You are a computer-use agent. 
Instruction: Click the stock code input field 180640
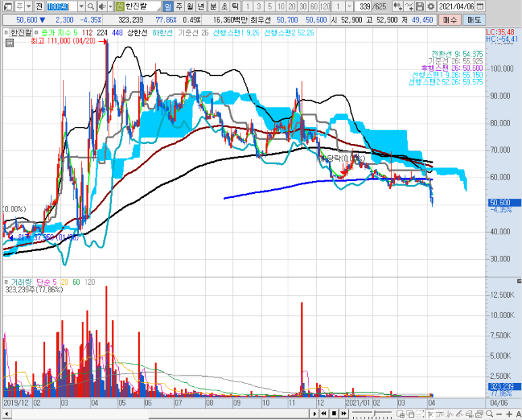click(x=62, y=6)
